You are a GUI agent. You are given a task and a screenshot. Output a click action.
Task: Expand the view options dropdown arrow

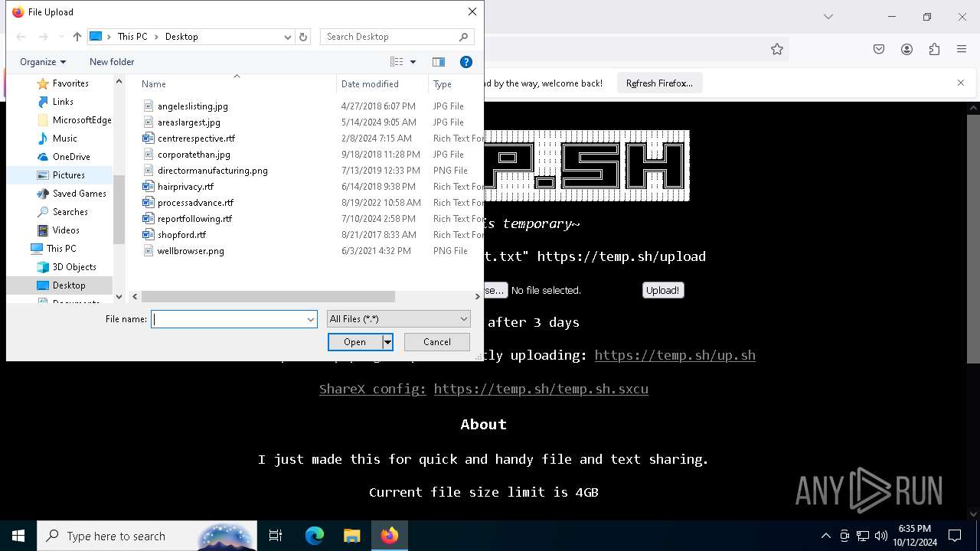[x=413, y=62]
